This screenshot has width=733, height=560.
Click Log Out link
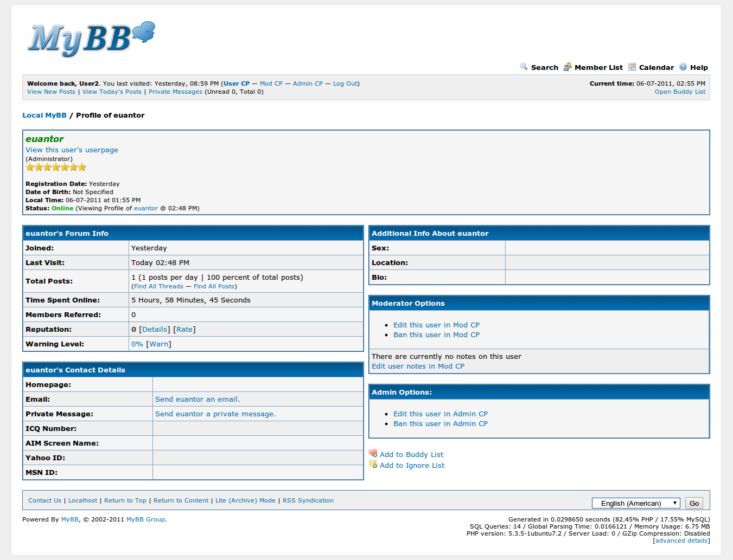345,83
